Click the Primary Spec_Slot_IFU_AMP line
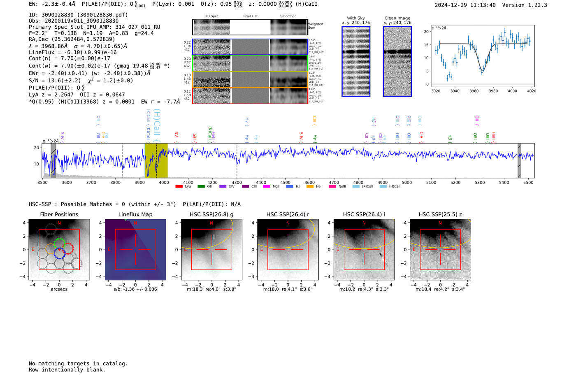This screenshot has width=576, height=392. 95,27
